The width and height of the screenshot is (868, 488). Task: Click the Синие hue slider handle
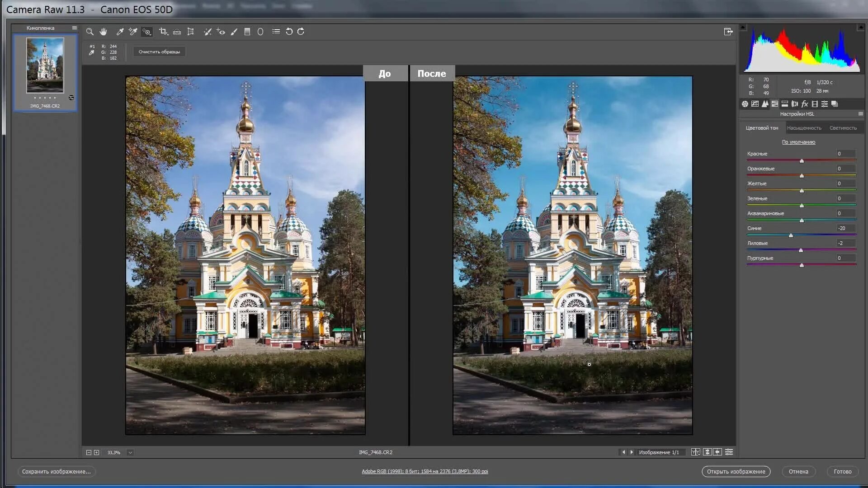791,235
